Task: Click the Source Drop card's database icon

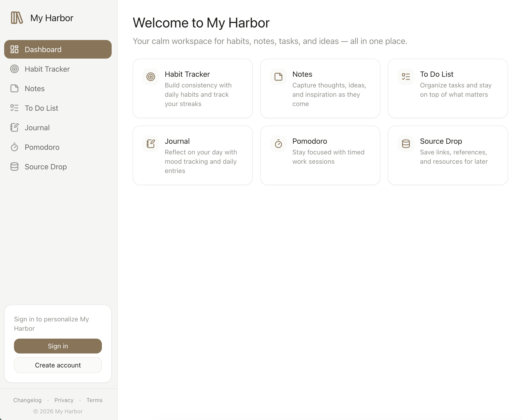Action: pyautogui.click(x=406, y=144)
